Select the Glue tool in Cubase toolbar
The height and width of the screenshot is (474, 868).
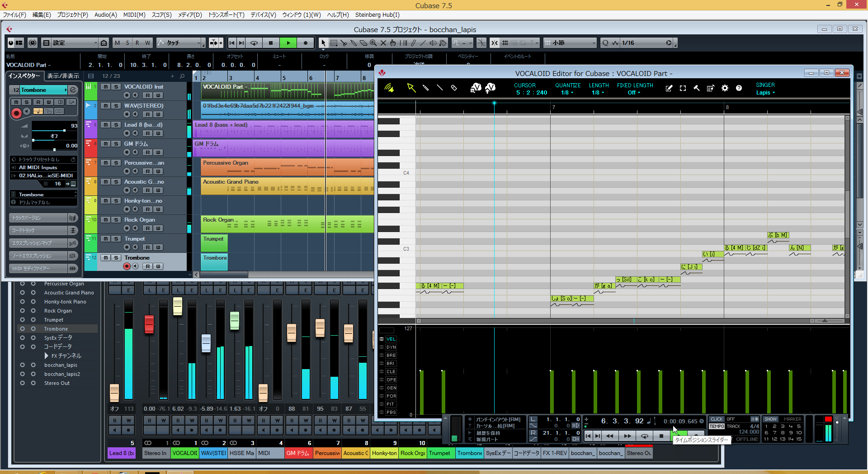354,43
